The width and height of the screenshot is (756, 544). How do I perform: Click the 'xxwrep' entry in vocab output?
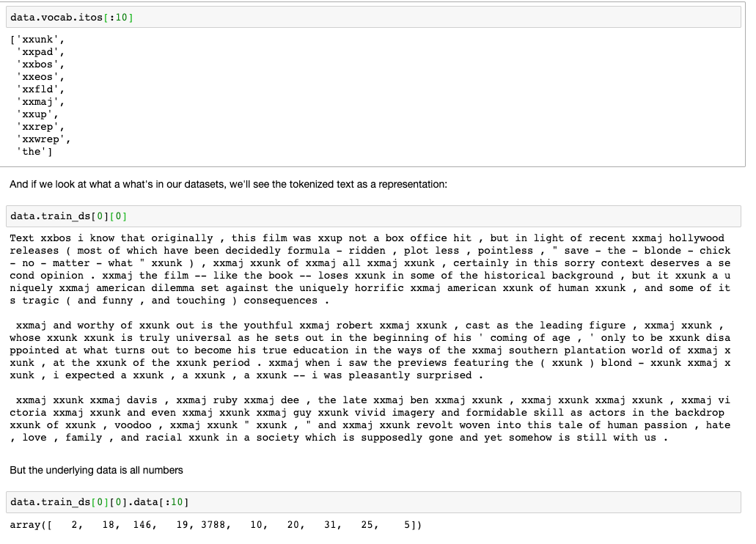[40, 140]
